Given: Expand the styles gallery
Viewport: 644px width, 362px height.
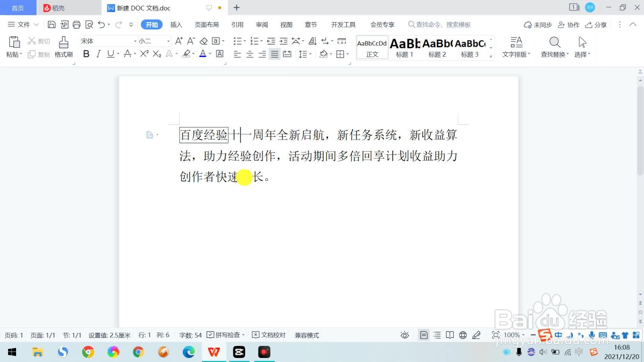Looking at the screenshot, I should pos(491,56).
